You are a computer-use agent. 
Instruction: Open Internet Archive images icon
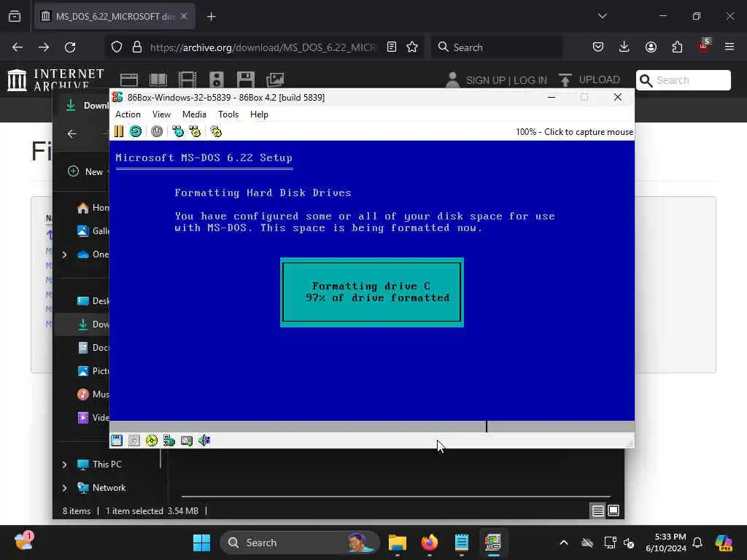[x=275, y=79]
